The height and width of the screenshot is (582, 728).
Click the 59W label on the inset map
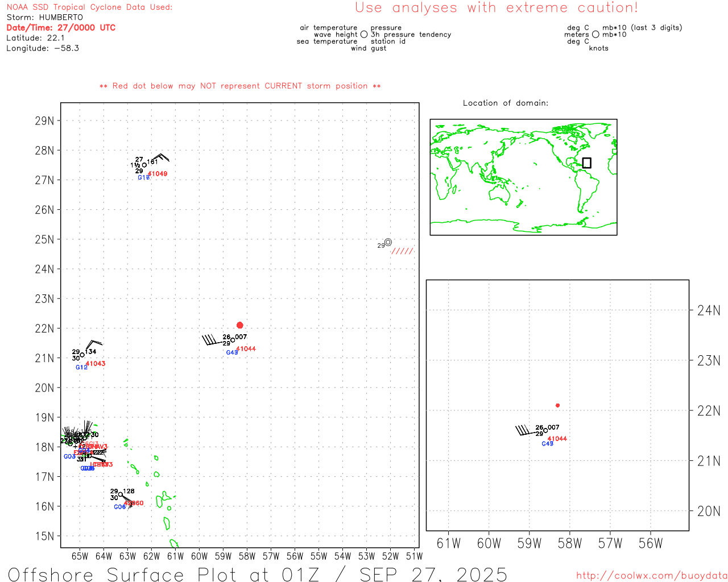(530, 544)
